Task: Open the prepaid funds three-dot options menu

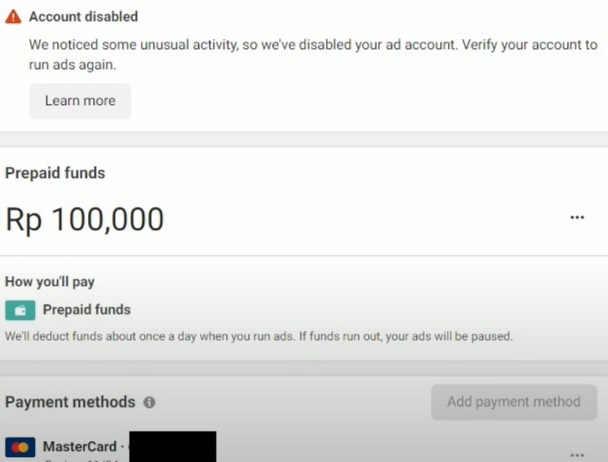Action: (x=577, y=217)
